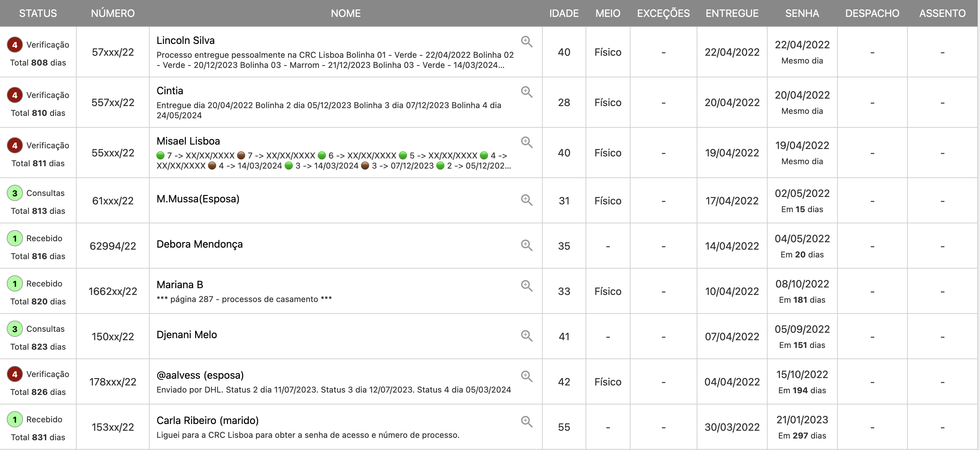Click delivery date 30/03/2022
Viewport: 980px width, 450px height.
732,427
